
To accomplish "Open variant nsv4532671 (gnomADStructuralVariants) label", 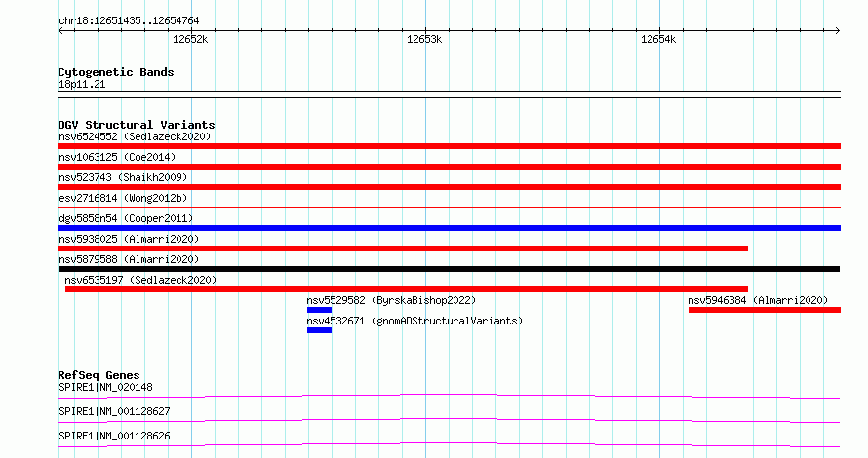I will coord(414,321).
